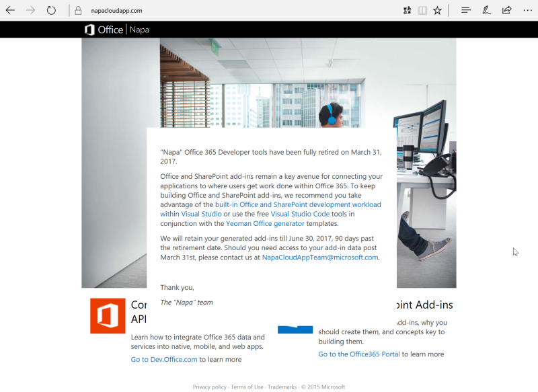Select the address bar URL napacloudapp.com
538x392 pixels.
116,11
